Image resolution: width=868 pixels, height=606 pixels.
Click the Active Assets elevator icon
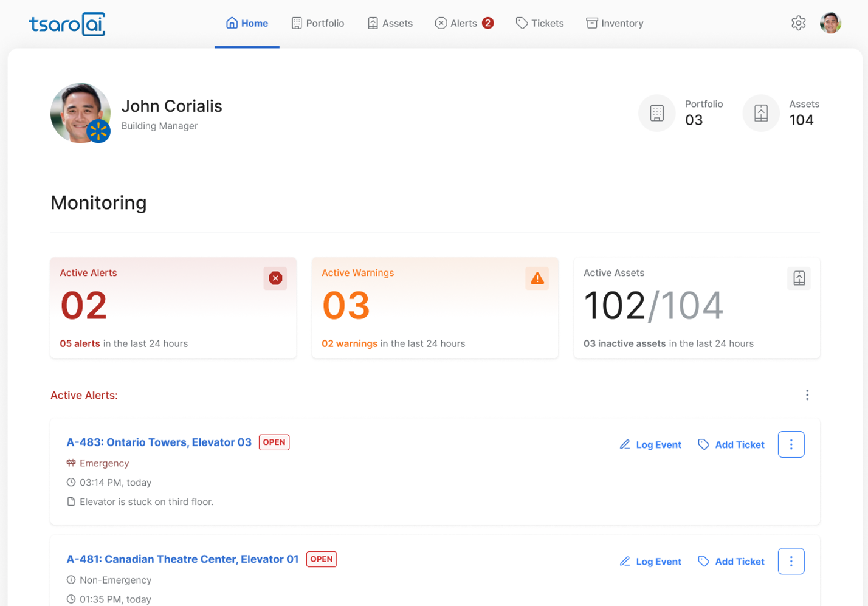click(799, 278)
